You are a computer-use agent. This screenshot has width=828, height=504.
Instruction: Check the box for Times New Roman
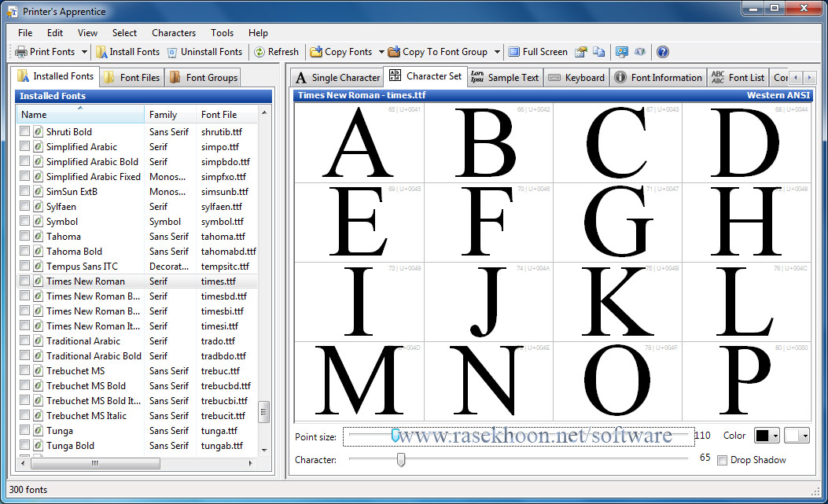pyautogui.click(x=25, y=281)
